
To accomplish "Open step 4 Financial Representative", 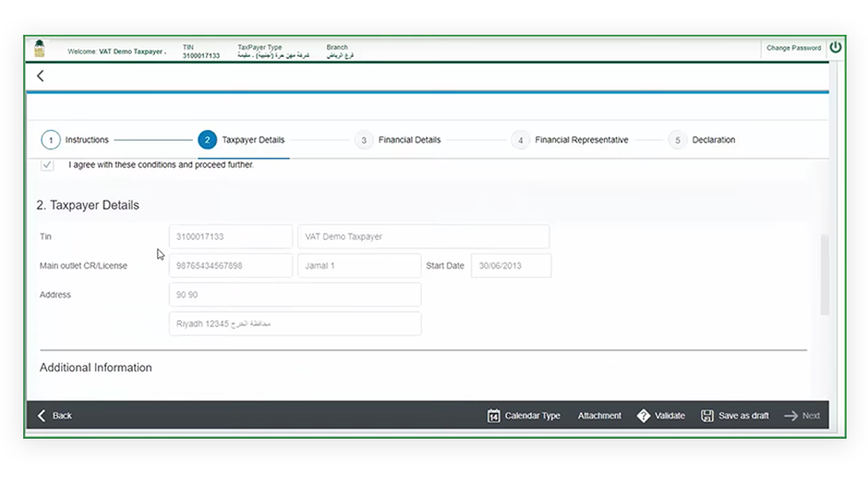I will click(569, 140).
